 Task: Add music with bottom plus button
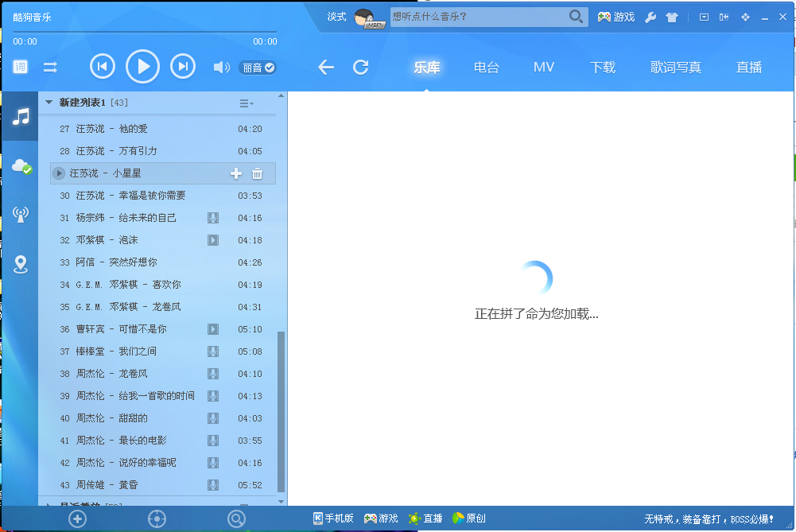[x=77, y=518]
